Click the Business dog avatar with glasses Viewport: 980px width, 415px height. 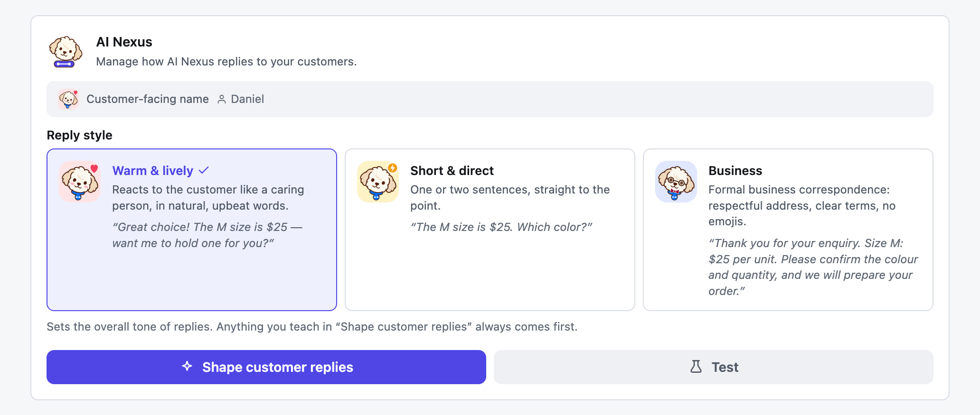tap(676, 182)
